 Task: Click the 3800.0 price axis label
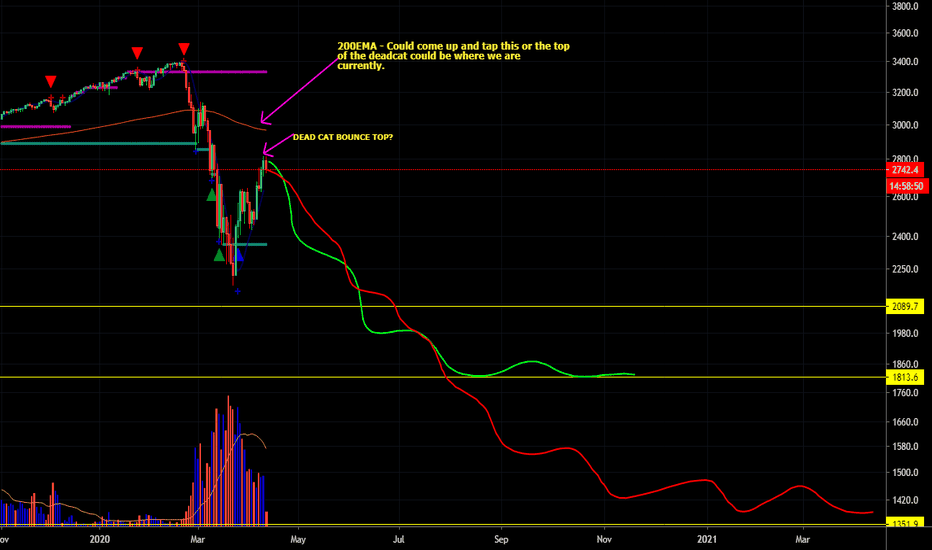click(905, 7)
